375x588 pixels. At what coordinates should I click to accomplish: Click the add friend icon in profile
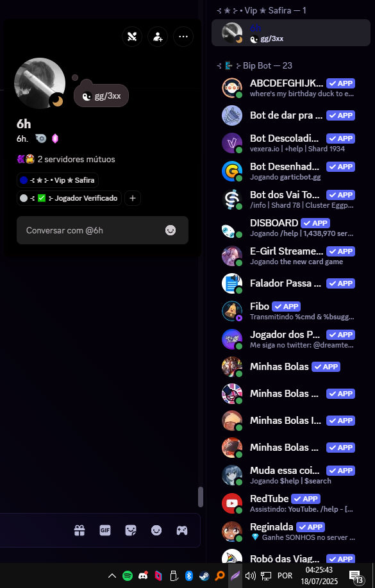[158, 37]
